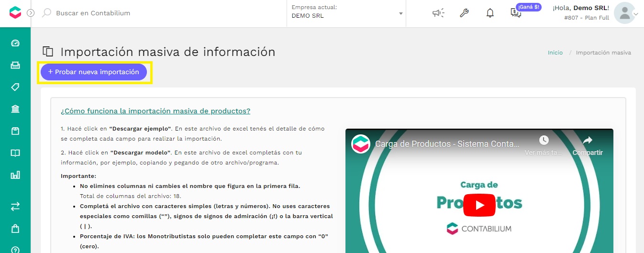Open the help question mark sidebar icon

(x=15, y=250)
